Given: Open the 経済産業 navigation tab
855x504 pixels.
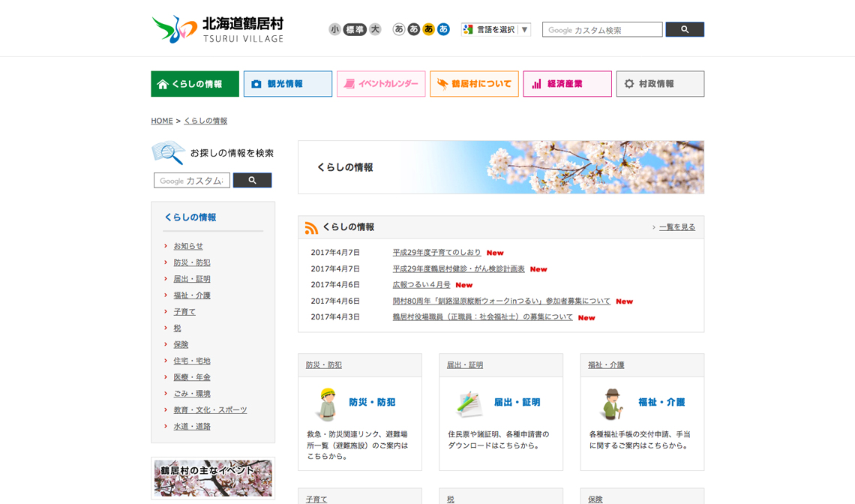Looking at the screenshot, I should pos(568,84).
